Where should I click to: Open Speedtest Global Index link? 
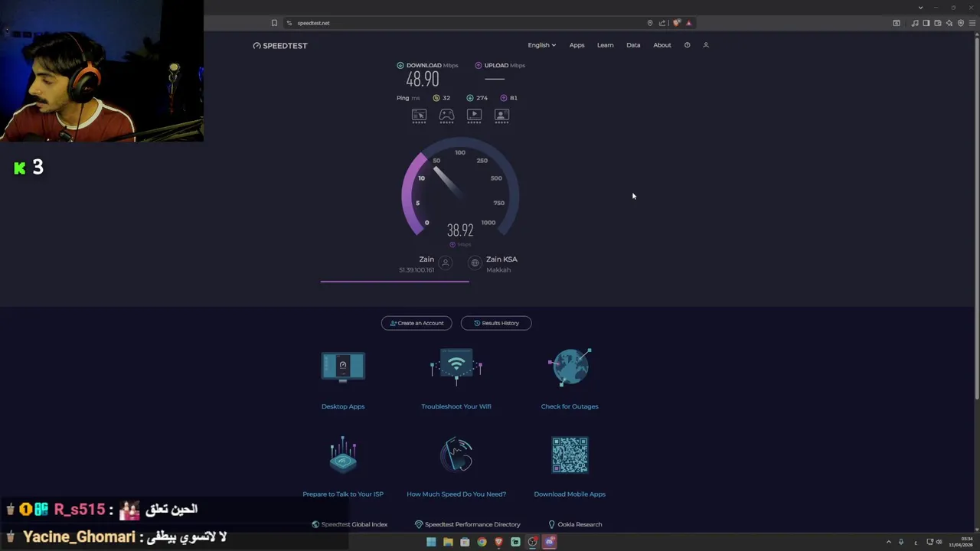[350, 524]
